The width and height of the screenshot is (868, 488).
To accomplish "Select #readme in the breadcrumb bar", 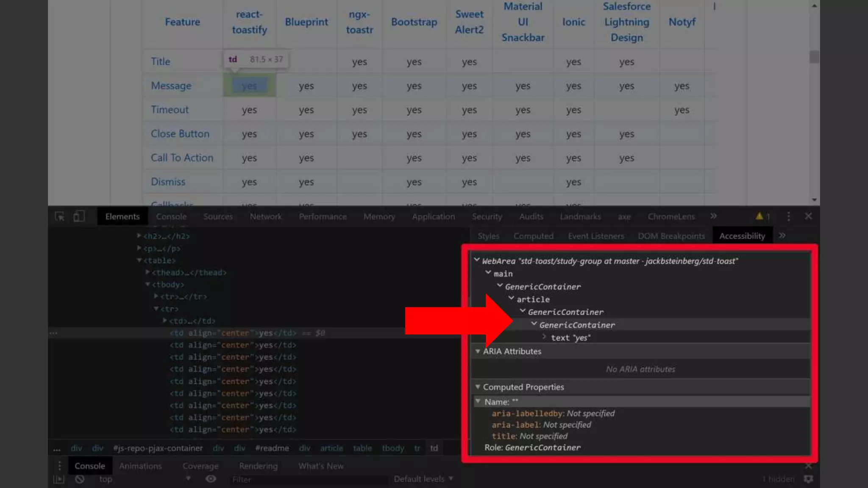I will point(272,448).
